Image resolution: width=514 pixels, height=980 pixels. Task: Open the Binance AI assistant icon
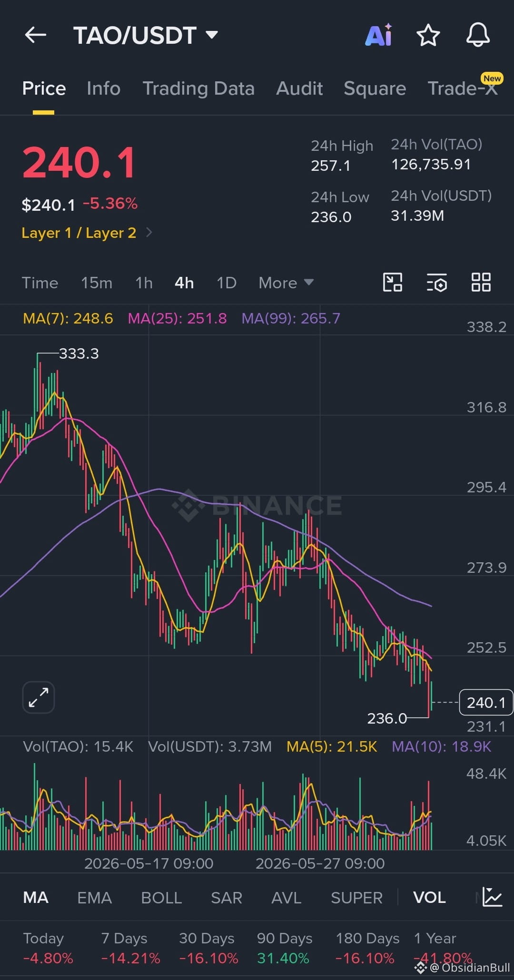click(x=379, y=35)
